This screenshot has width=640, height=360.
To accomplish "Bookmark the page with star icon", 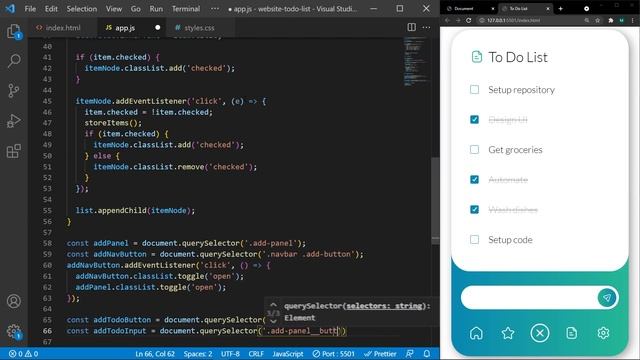I will tap(598, 20).
